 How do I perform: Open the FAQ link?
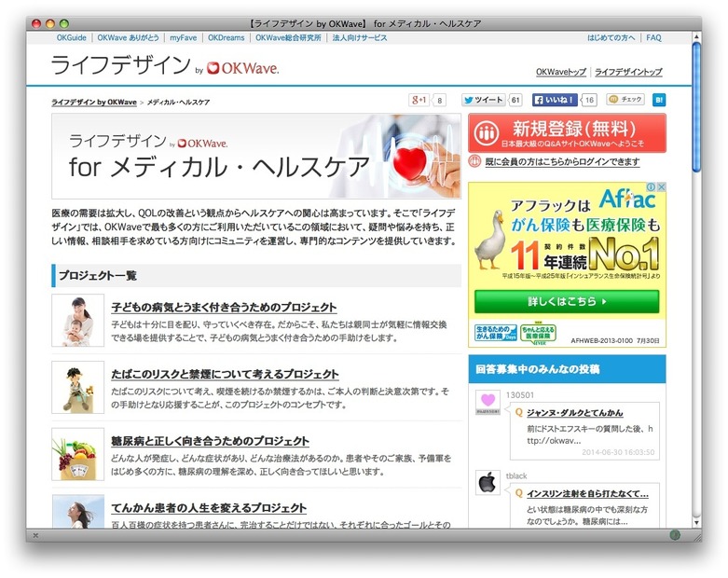tap(653, 37)
